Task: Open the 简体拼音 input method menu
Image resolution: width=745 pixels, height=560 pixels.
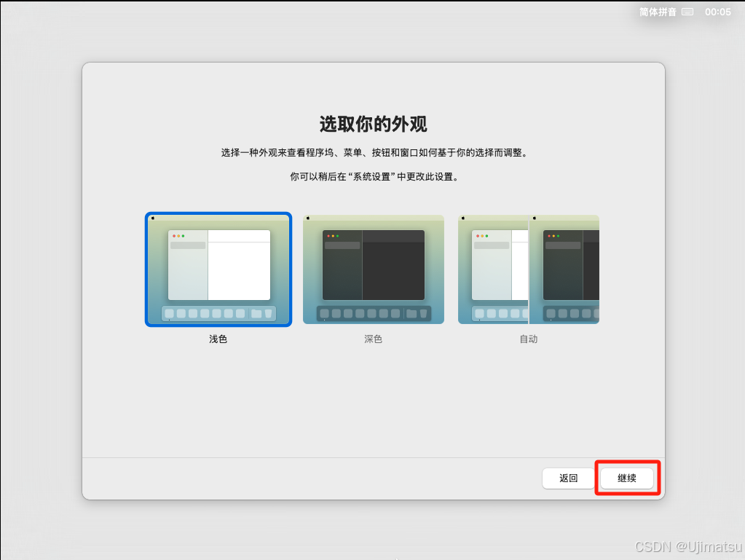Action: [x=658, y=12]
